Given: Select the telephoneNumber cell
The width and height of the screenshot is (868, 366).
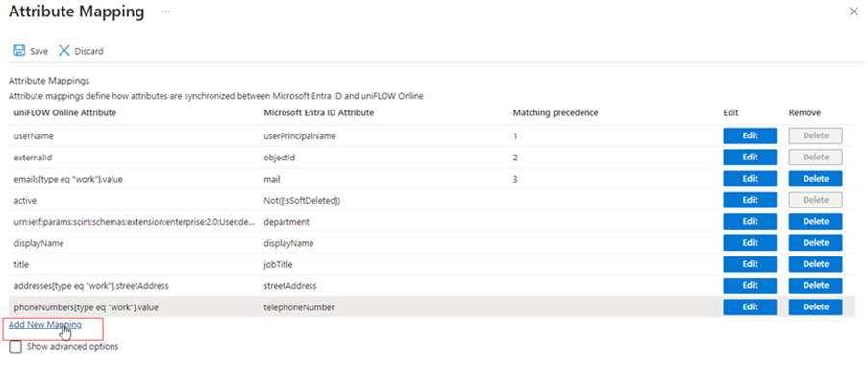Looking at the screenshot, I should (x=299, y=307).
